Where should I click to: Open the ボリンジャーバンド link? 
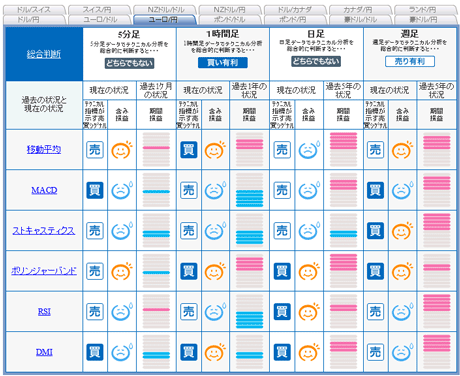pyautogui.click(x=44, y=271)
